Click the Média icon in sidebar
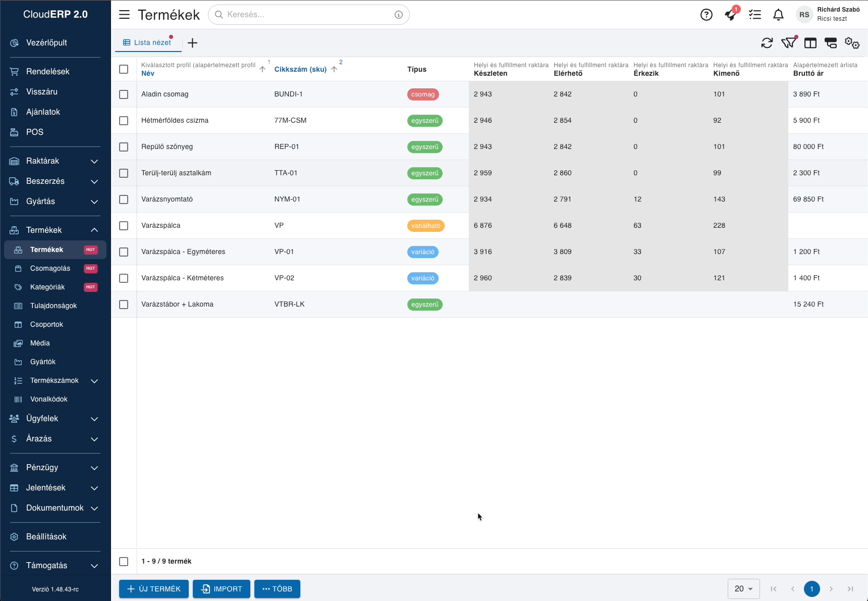This screenshot has height=601, width=868. coord(18,343)
